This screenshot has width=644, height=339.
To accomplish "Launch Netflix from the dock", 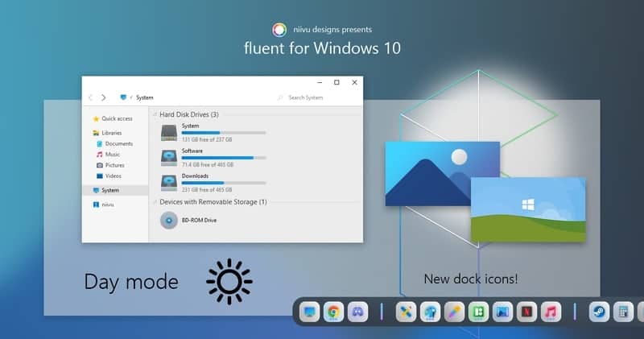I will click(x=527, y=312).
